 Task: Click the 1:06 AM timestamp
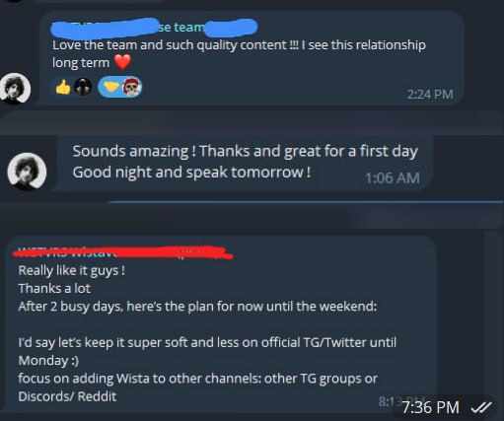point(393,178)
